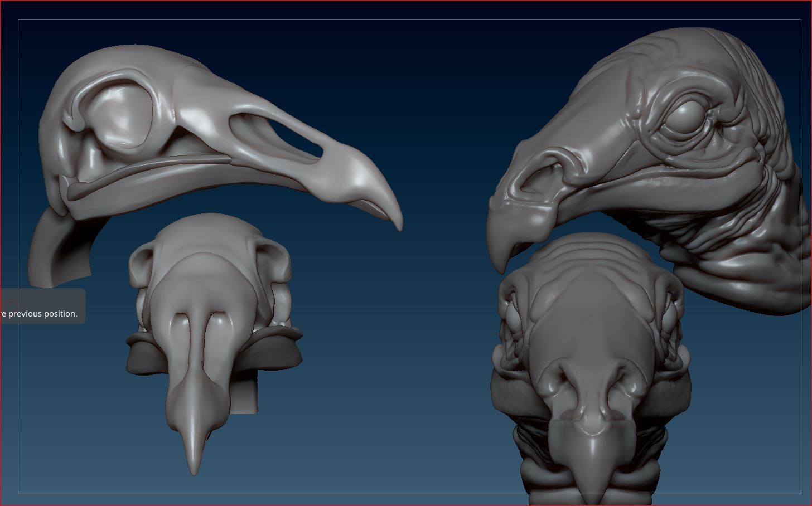Viewport: 812px width, 506px height.
Task: Dismiss the 'previous position' tooltip notification
Action: (x=39, y=313)
